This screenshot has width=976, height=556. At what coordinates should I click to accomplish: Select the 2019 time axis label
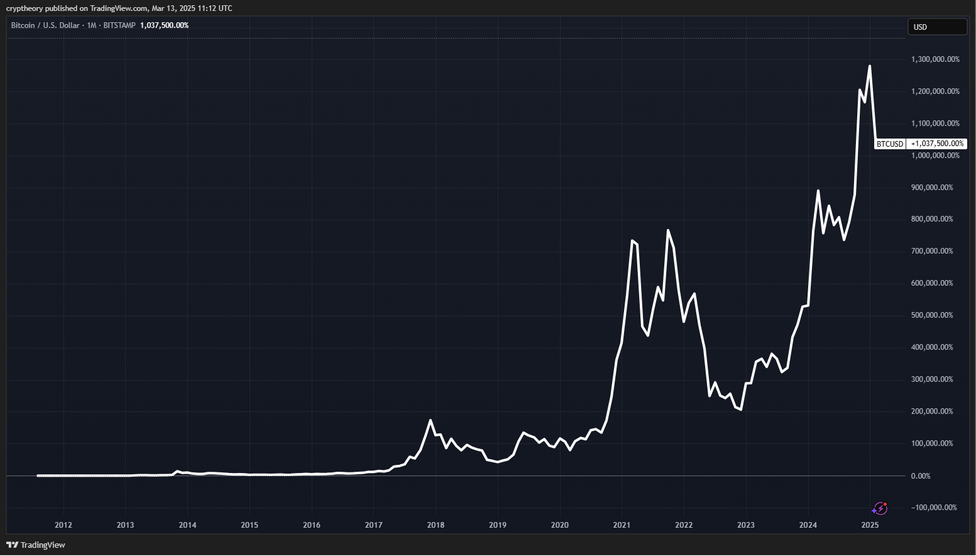(x=497, y=525)
